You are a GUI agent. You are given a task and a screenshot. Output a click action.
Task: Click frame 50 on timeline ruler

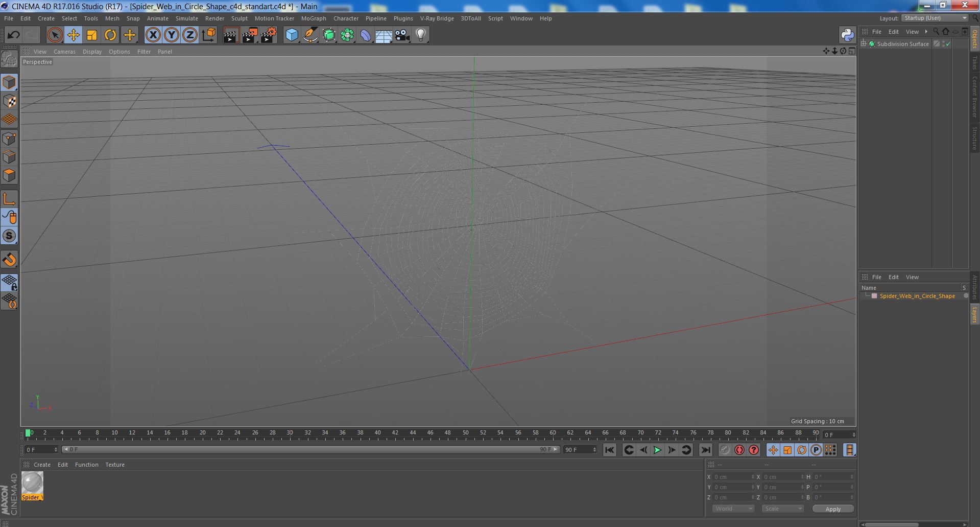pyautogui.click(x=465, y=433)
